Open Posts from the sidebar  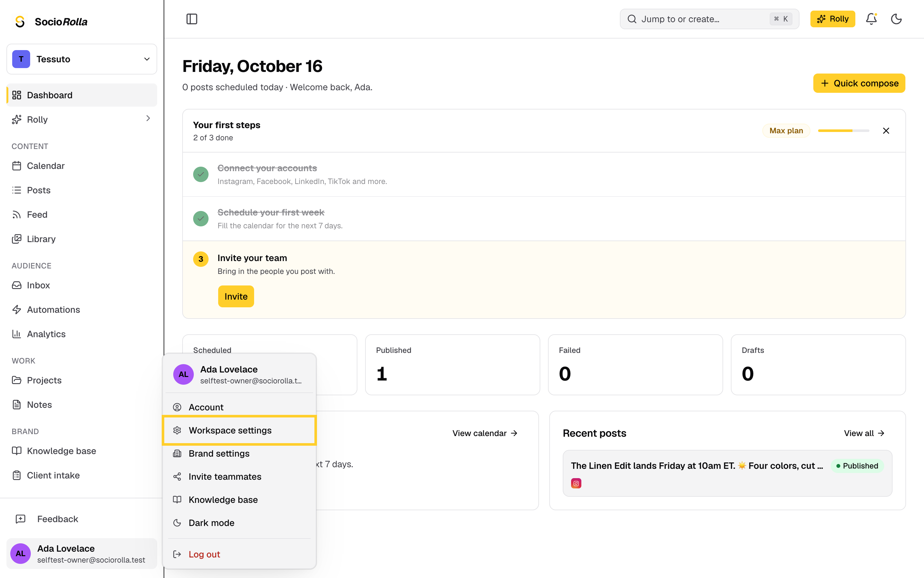[x=82, y=190]
